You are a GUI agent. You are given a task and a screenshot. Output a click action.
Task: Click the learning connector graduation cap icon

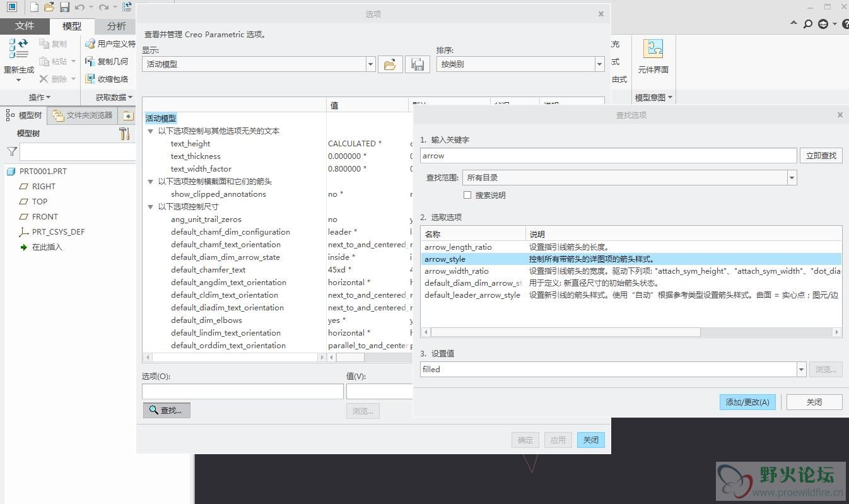(x=823, y=24)
